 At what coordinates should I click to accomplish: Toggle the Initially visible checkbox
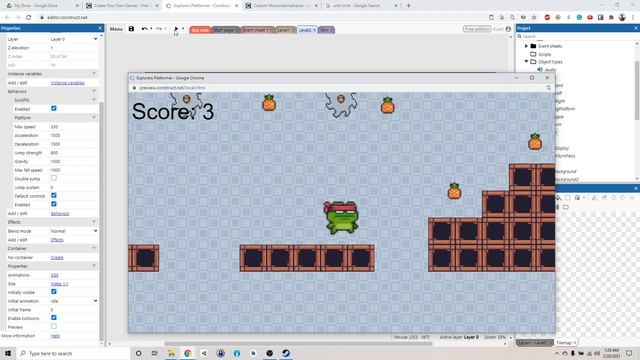pyautogui.click(x=53, y=292)
